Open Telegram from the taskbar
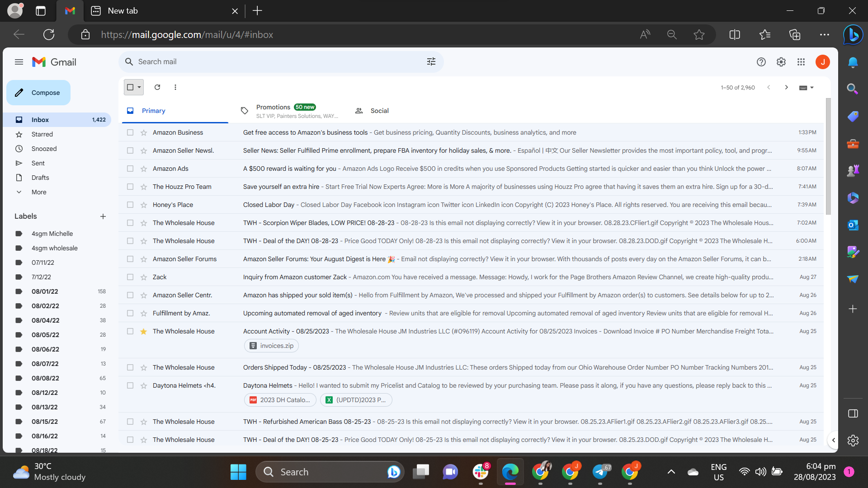The width and height of the screenshot is (868, 488). coord(600,472)
